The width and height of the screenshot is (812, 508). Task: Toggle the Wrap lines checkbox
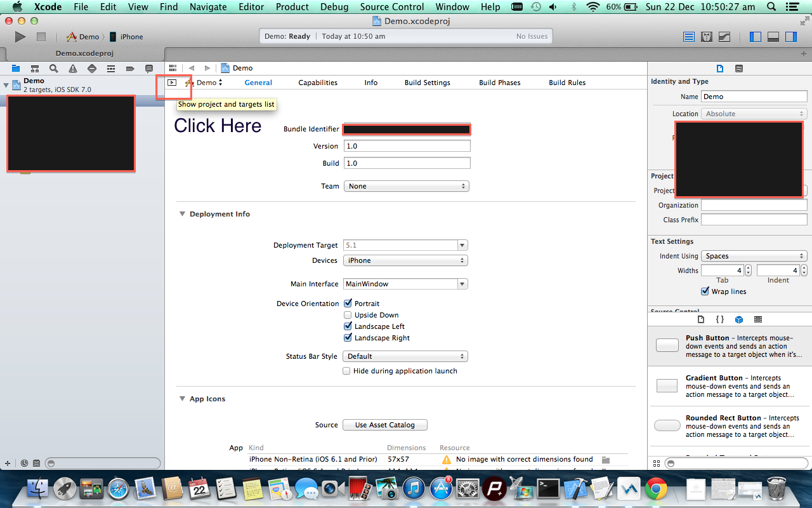[705, 291]
